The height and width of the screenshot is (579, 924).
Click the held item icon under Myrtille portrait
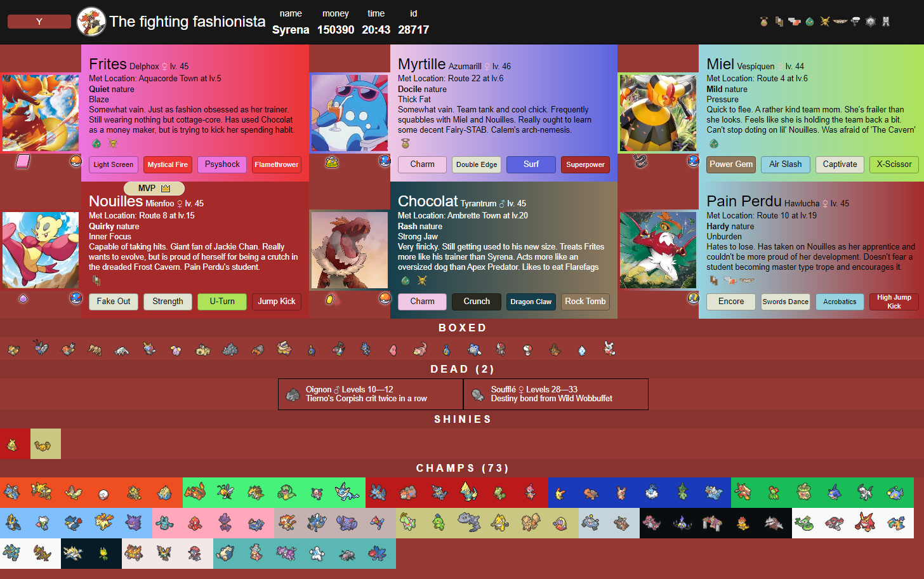click(x=332, y=162)
